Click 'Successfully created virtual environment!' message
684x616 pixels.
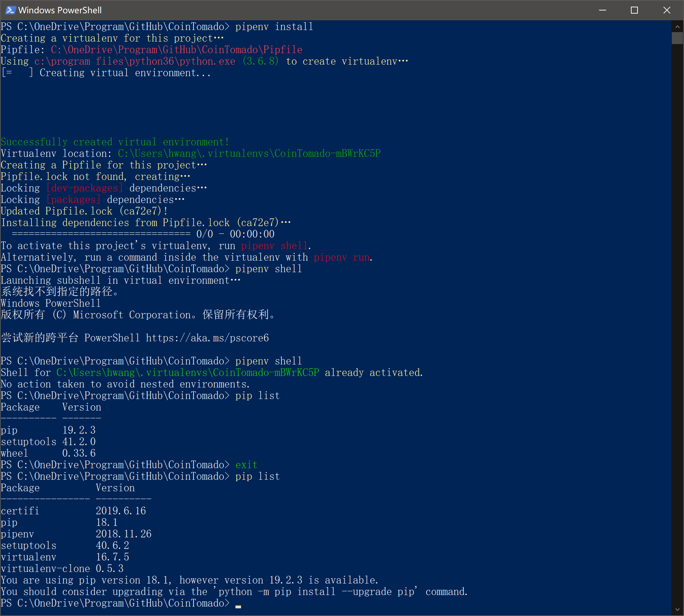(x=115, y=142)
